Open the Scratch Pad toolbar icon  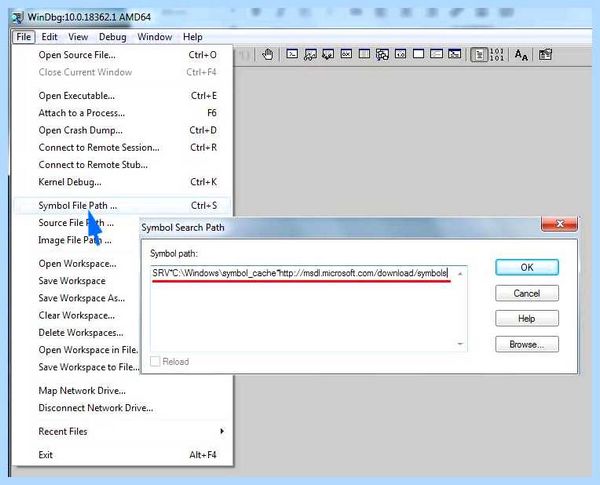[418, 54]
